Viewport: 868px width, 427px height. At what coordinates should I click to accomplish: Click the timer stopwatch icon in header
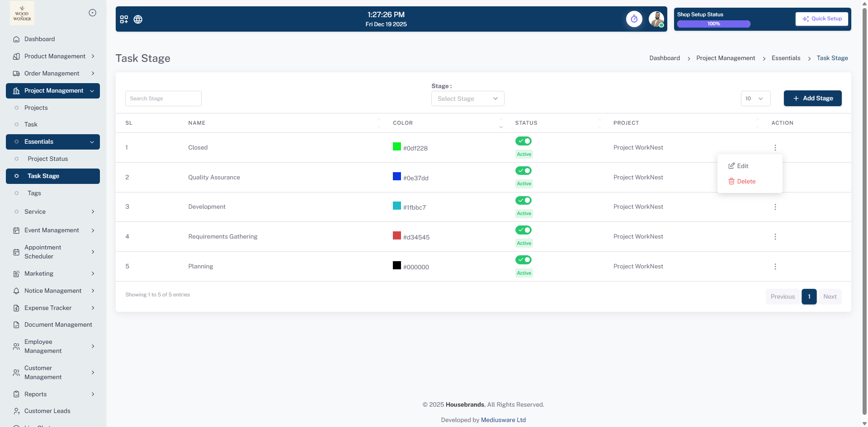click(x=634, y=19)
